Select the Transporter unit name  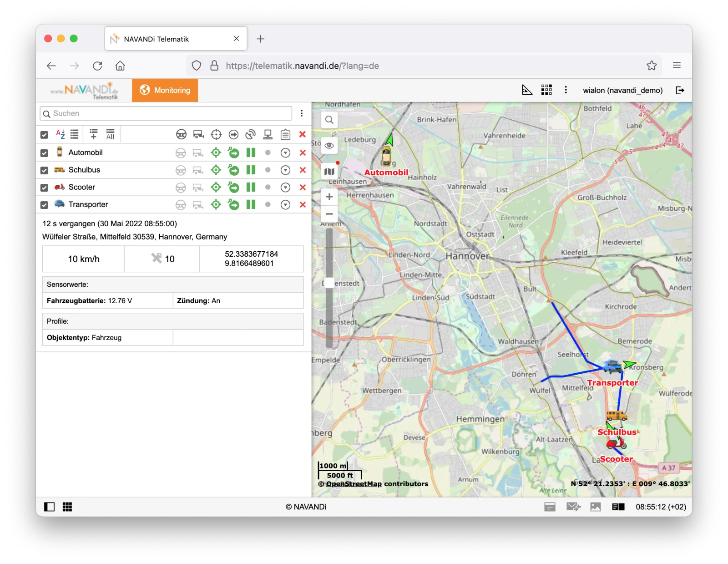pyautogui.click(x=88, y=204)
